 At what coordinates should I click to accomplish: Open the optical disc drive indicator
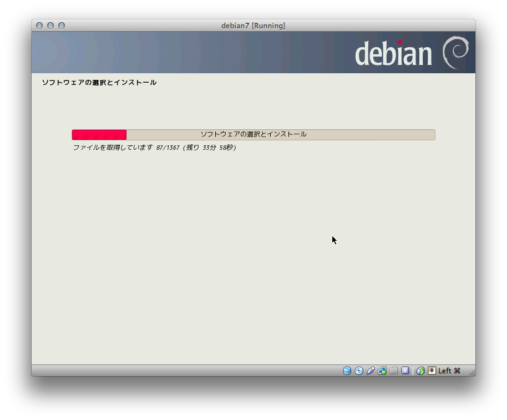(358, 371)
